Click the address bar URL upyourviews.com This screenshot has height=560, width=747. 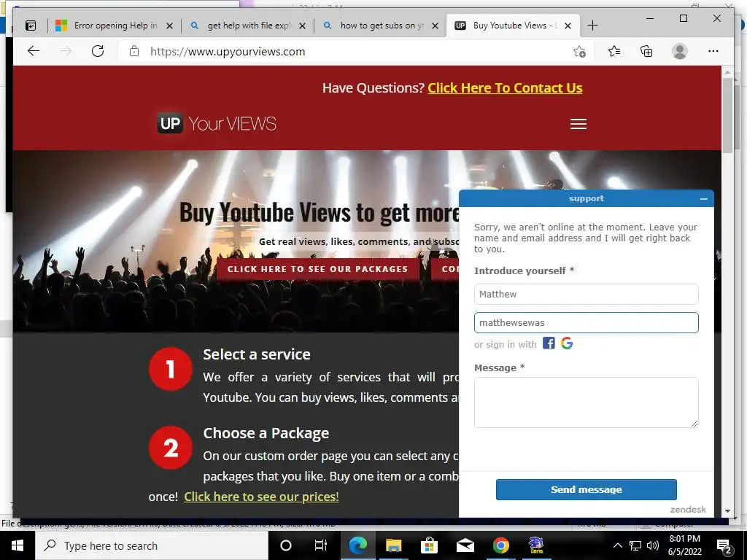click(228, 52)
